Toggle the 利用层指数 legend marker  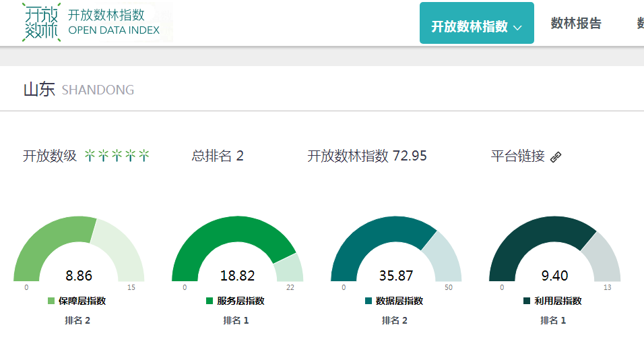click(x=527, y=301)
